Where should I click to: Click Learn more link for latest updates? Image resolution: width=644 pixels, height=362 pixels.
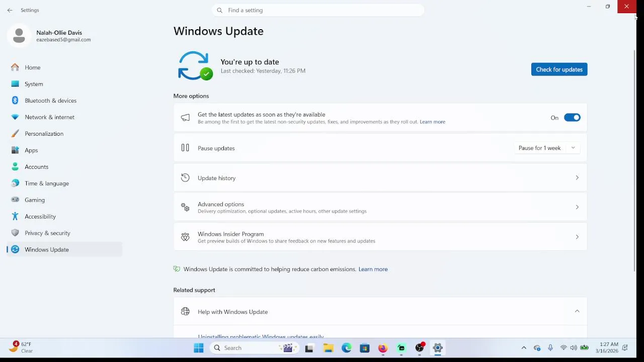click(x=432, y=122)
